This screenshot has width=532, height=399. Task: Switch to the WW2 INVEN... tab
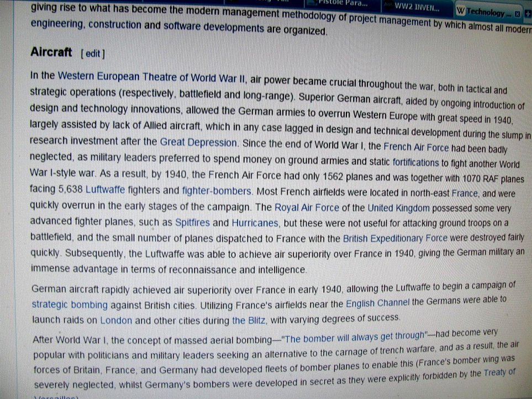(417, 7)
